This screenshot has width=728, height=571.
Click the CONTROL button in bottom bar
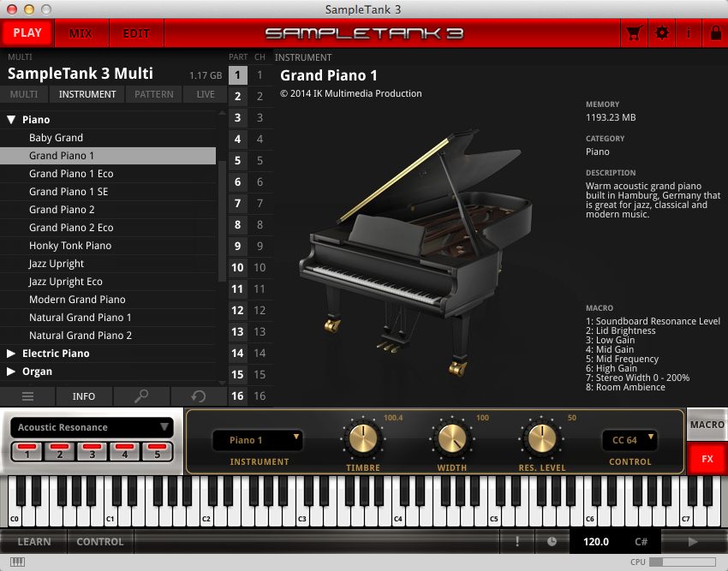click(x=100, y=541)
